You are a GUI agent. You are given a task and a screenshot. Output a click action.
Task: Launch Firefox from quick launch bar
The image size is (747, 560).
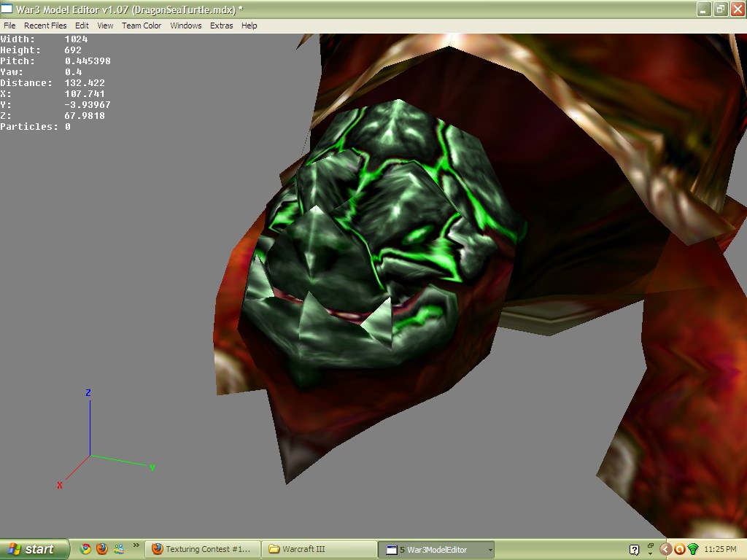coord(102,549)
